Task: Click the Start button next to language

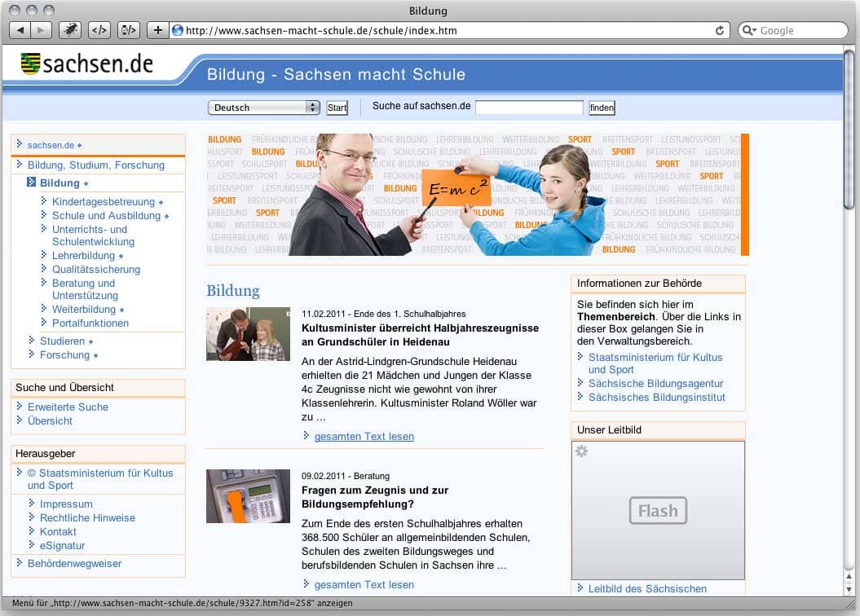Action: coord(337,108)
